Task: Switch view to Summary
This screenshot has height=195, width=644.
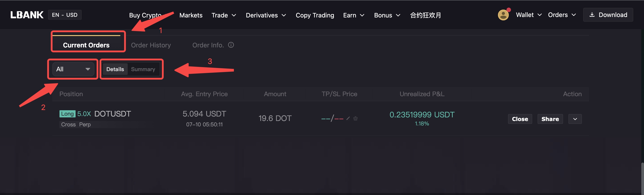Action: click(x=143, y=69)
